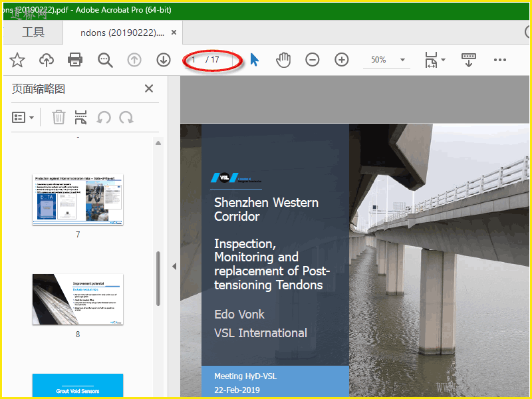This screenshot has width=532, height=399.
Task: Go to previous page arrow
Action: click(134, 60)
